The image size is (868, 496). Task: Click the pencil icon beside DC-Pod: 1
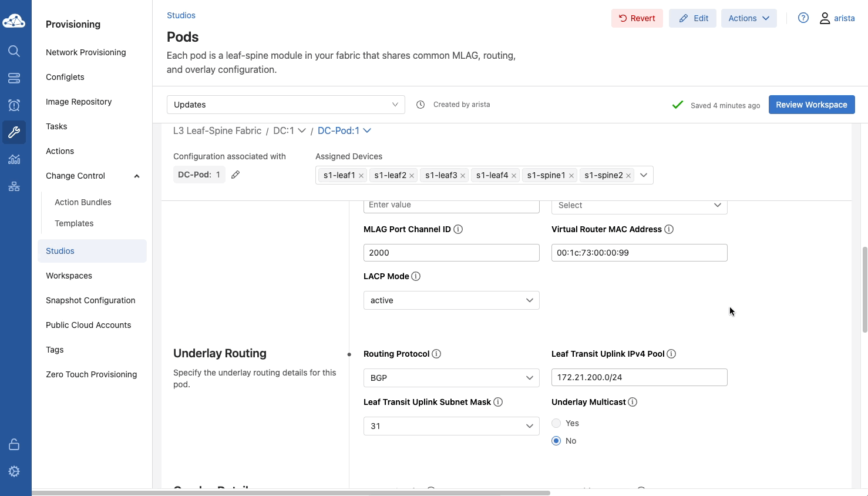[235, 175]
